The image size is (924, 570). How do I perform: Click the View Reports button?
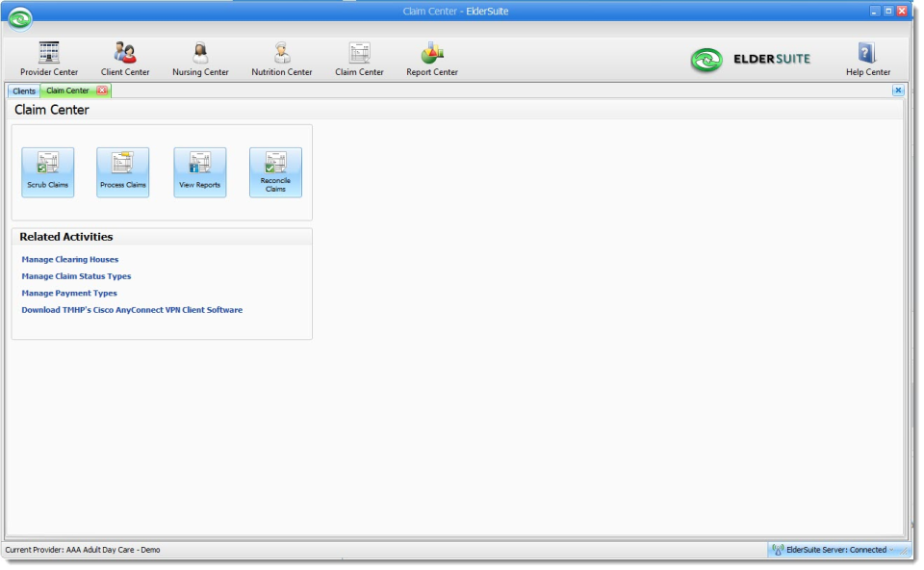200,172
